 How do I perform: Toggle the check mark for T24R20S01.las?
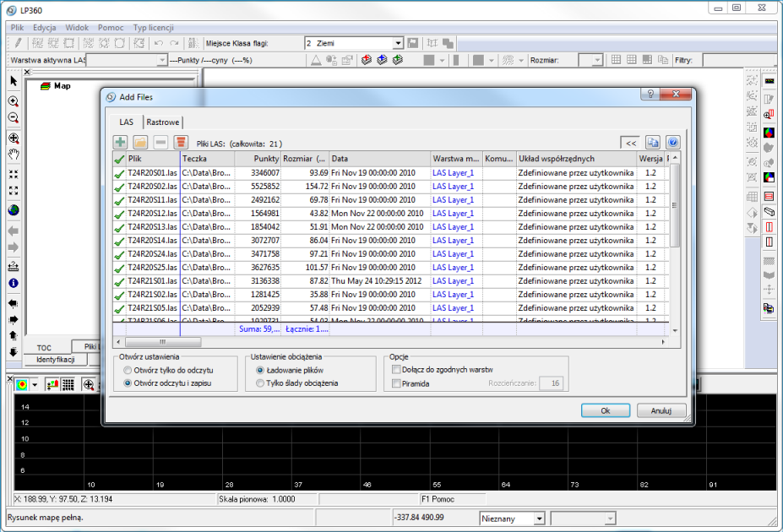tap(119, 174)
